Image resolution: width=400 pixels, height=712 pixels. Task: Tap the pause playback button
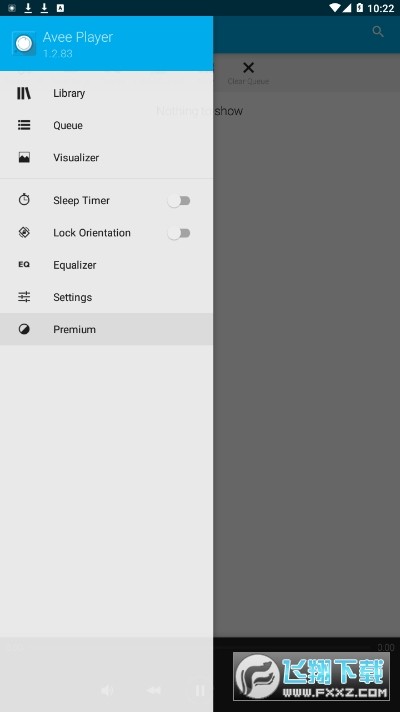pyautogui.click(x=200, y=691)
